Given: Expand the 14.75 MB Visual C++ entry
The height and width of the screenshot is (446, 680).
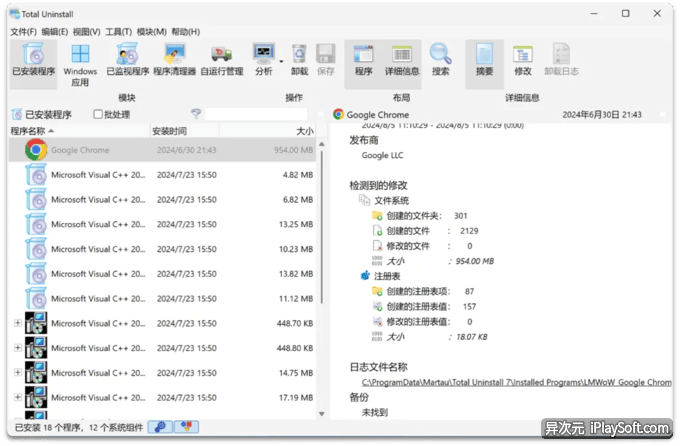Looking at the screenshot, I should click(x=18, y=372).
